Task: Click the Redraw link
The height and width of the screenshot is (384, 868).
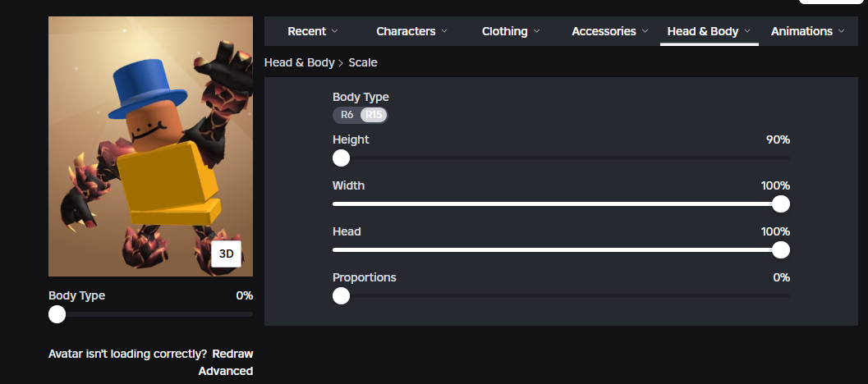Action: 232,354
